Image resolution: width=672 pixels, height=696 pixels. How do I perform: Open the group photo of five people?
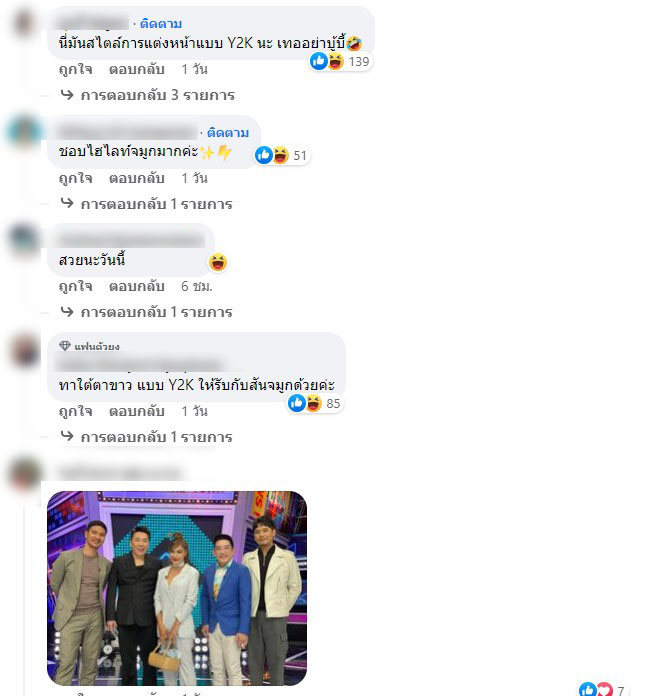[x=177, y=588]
